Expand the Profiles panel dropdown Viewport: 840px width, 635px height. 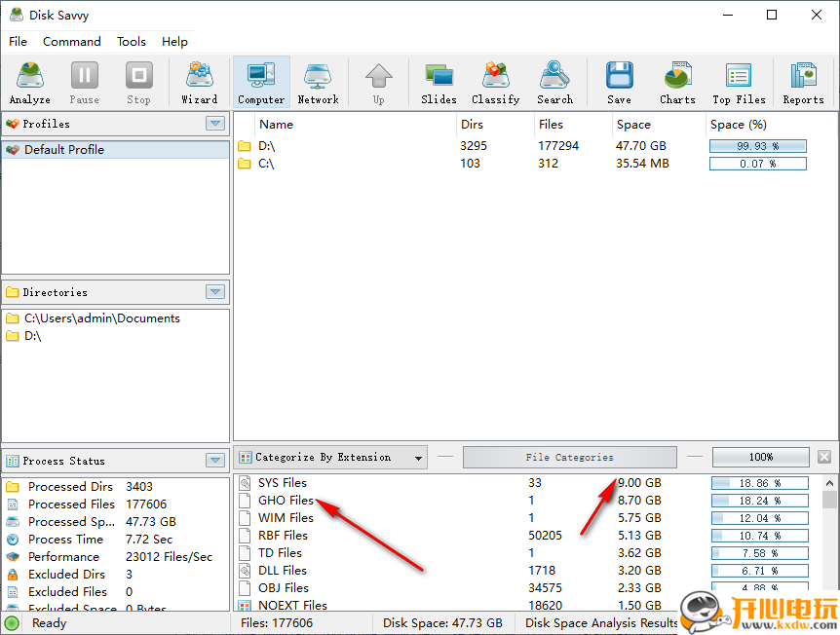point(215,124)
